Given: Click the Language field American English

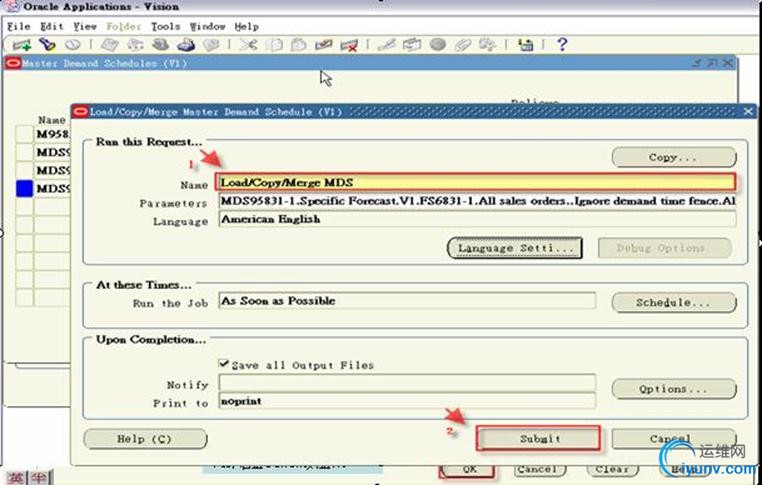Looking at the screenshot, I should point(477,219).
